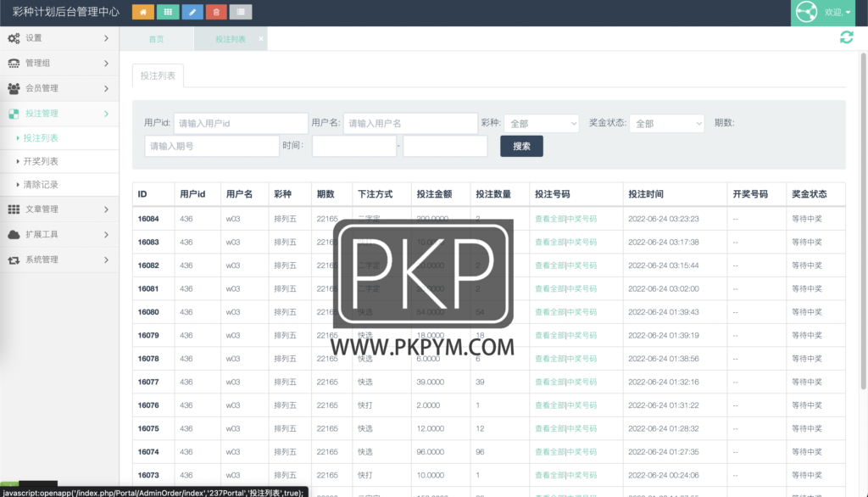
Task: Focus the 用户名 input field
Action: click(410, 123)
